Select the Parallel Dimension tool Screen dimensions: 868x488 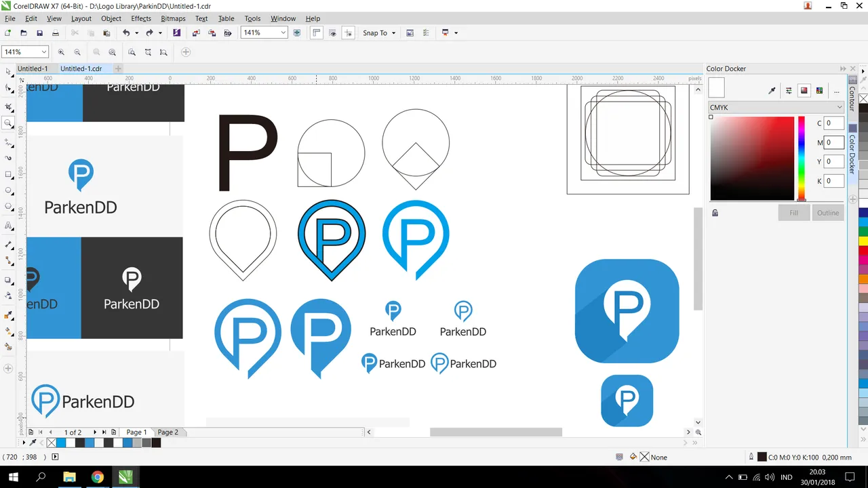pos(8,244)
